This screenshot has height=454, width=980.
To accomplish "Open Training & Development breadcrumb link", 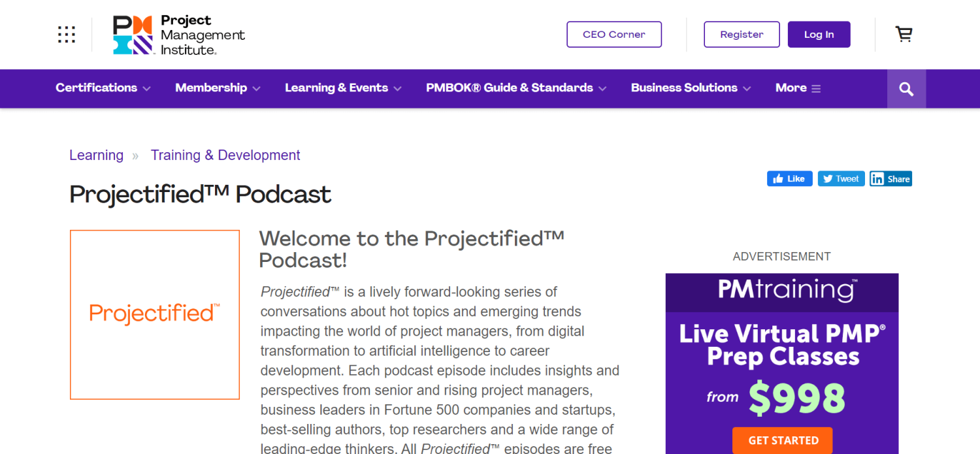I will (x=225, y=155).
